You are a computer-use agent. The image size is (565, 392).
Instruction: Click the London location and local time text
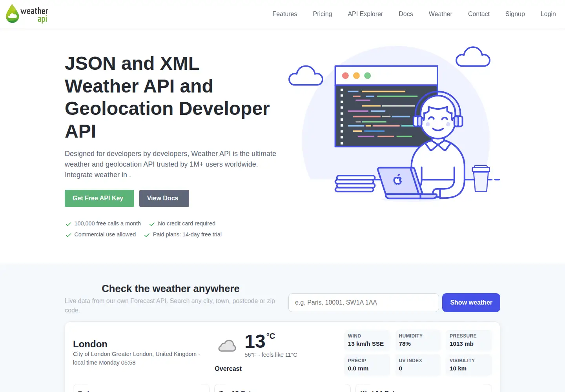point(137,358)
